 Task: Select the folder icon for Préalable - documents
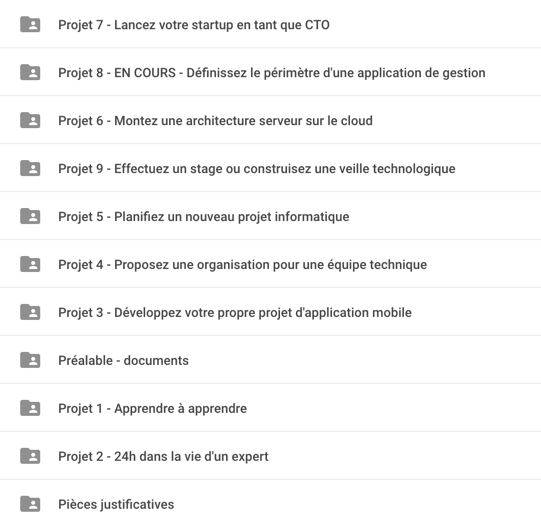tap(30, 360)
